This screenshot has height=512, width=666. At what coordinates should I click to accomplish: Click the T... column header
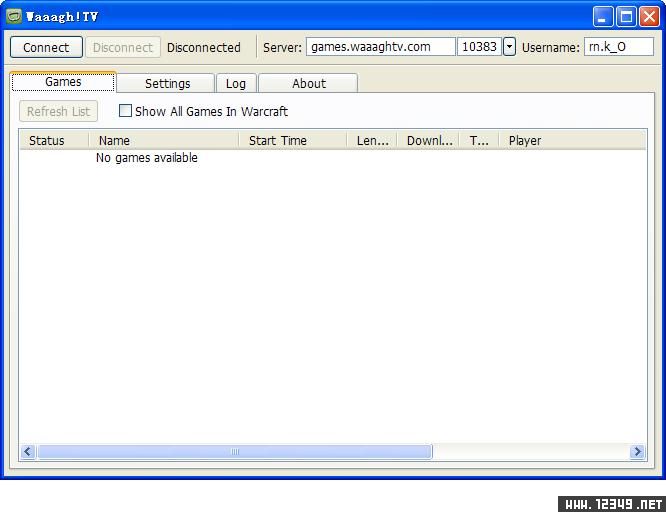(x=479, y=141)
